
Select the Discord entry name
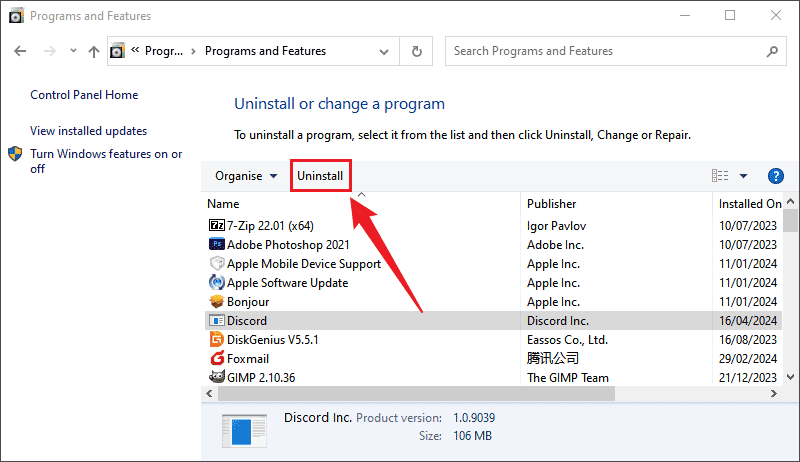[247, 321]
